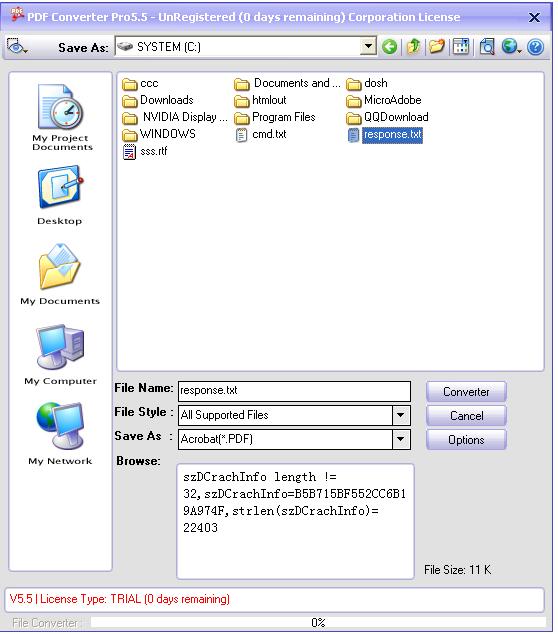Image resolution: width=558 pixels, height=634 pixels.
Task: Open the globe web icon menu
Action: click(511, 47)
